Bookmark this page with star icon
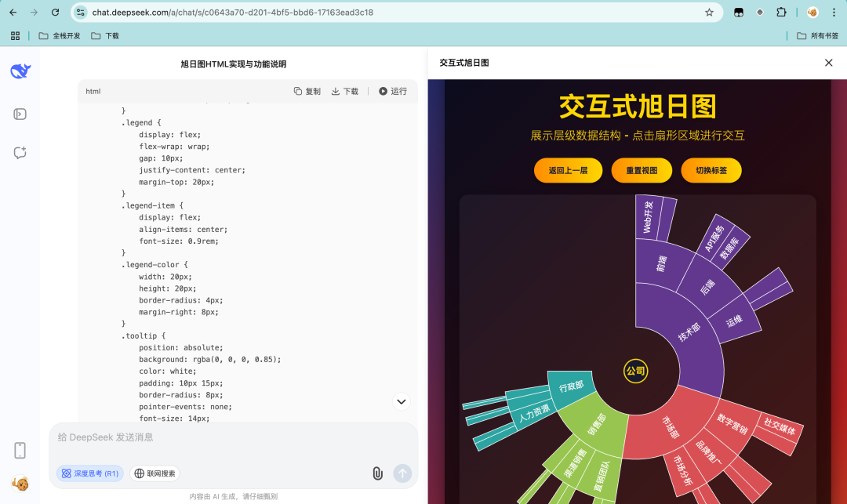847x504 pixels. (709, 12)
